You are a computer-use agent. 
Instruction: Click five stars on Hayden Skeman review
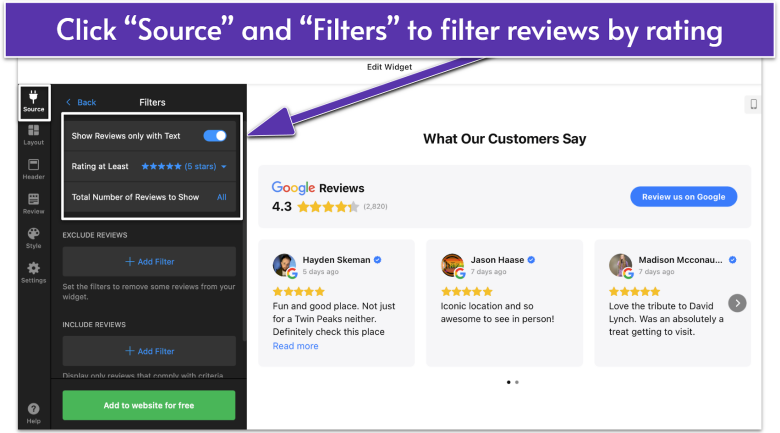298,292
